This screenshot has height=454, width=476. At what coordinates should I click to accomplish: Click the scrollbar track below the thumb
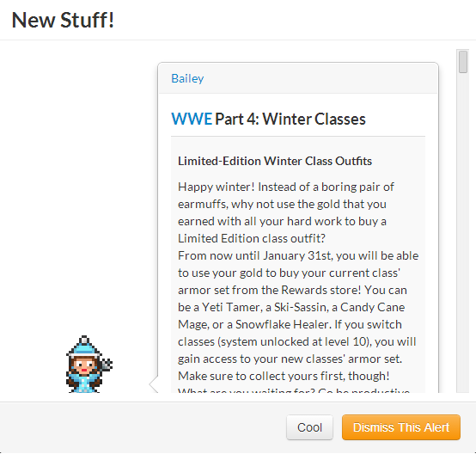[463, 233]
